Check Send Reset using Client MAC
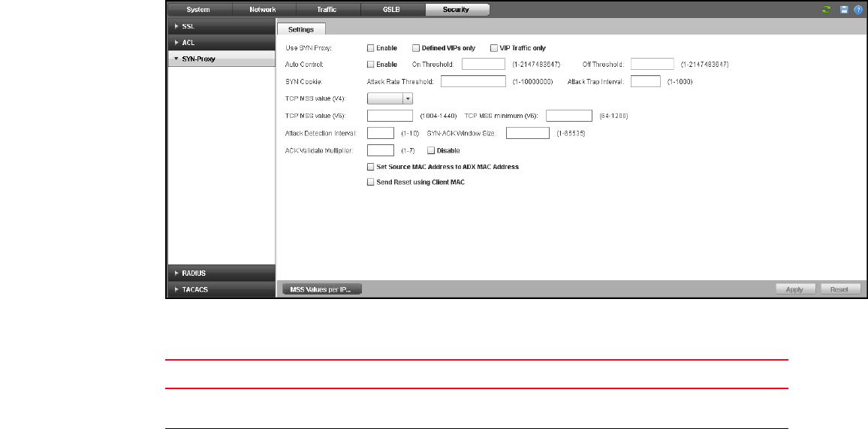The image size is (868, 429). (x=370, y=183)
